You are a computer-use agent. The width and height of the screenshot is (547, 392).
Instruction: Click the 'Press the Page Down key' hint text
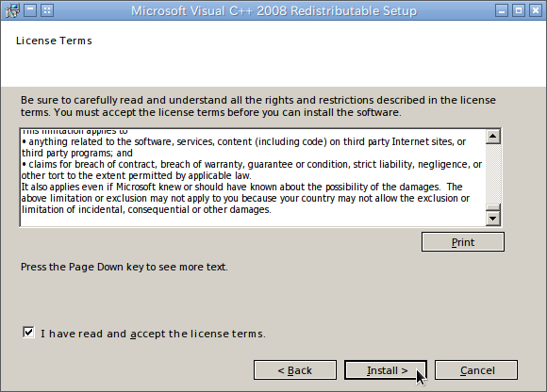point(124,267)
